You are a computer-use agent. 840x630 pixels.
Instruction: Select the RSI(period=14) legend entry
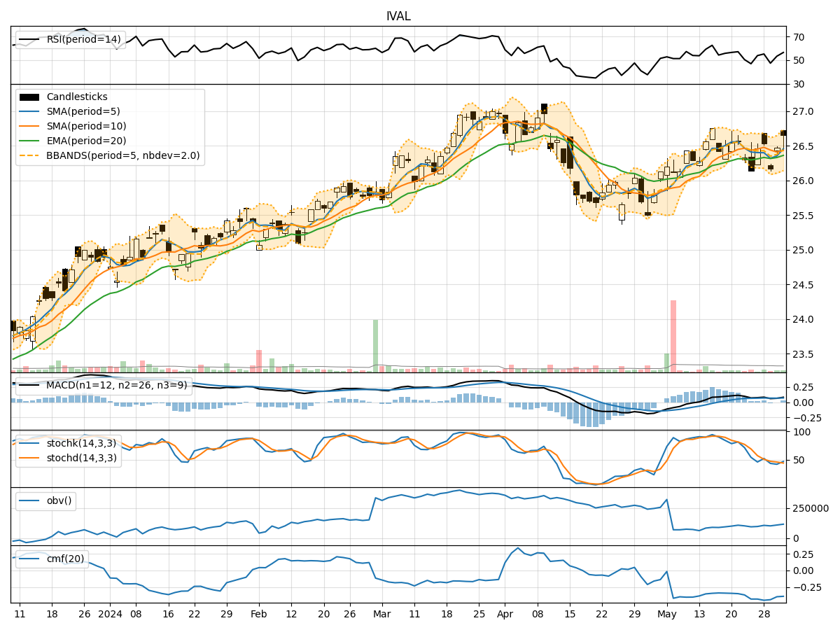tap(83, 39)
